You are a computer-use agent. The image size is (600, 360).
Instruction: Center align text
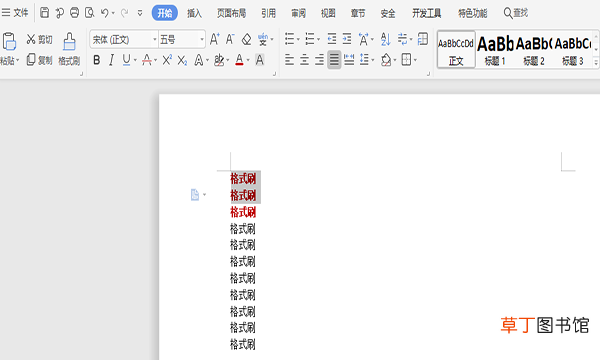click(x=305, y=60)
